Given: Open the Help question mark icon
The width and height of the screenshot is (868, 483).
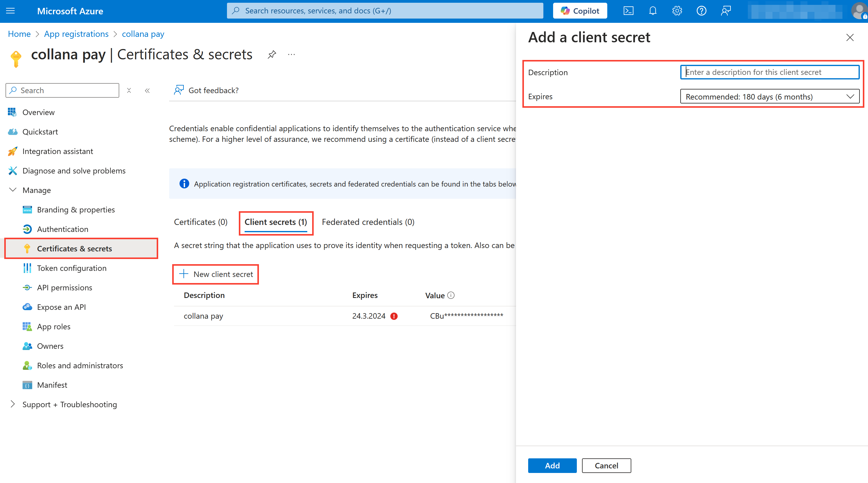Looking at the screenshot, I should pos(701,11).
